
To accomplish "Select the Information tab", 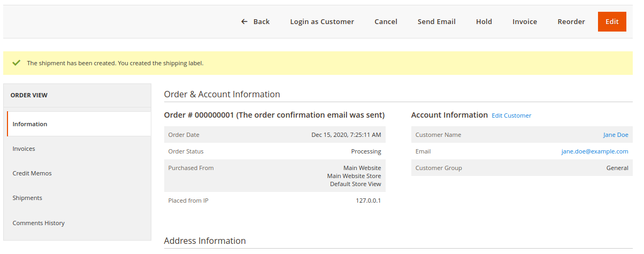I will click(79, 124).
